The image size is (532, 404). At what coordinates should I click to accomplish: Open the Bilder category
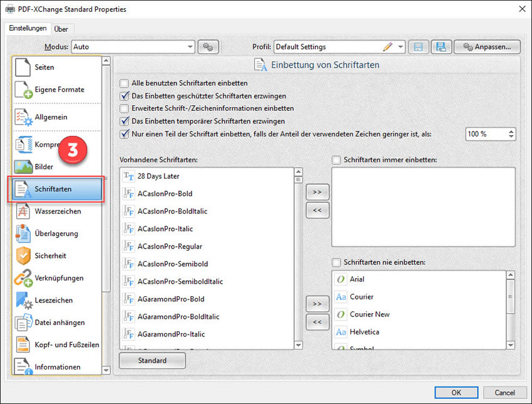pos(57,167)
